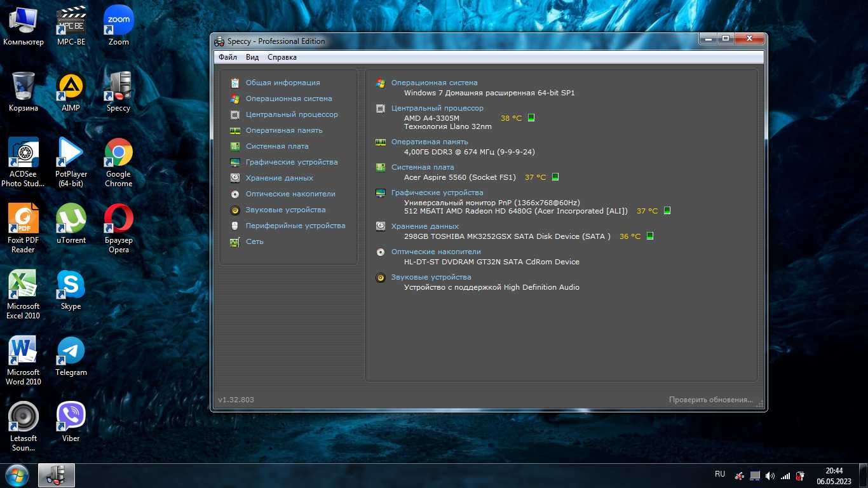The image size is (868, 488).
Task: Select Звуковые устройства label in sidebar
Action: coord(286,210)
